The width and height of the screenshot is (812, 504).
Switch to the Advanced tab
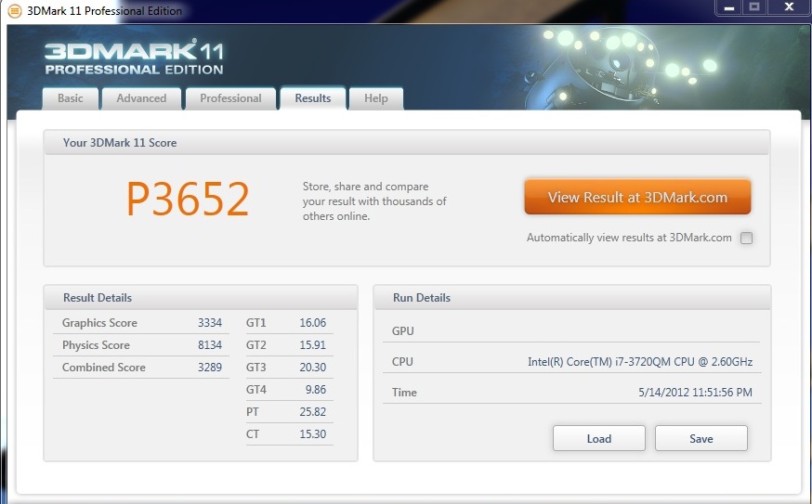pos(141,98)
